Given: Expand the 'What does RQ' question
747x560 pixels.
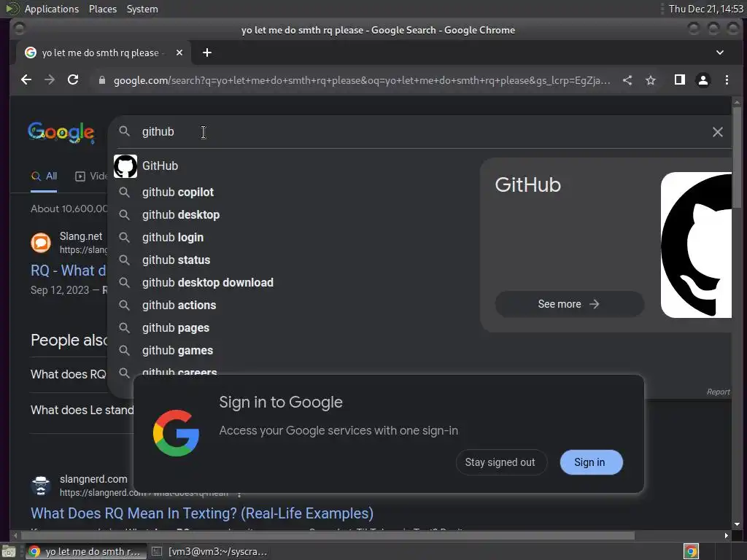Looking at the screenshot, I should 68,374.
